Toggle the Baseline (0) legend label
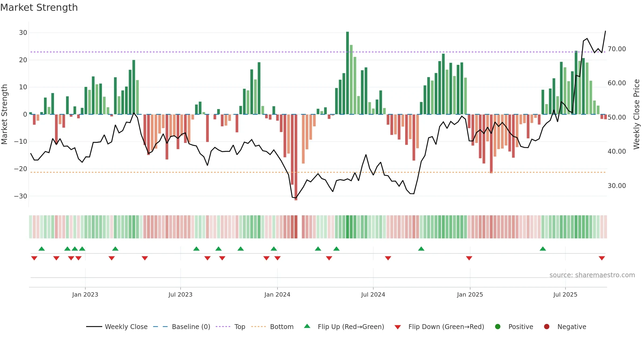644x362 pixels. point(191,327)
